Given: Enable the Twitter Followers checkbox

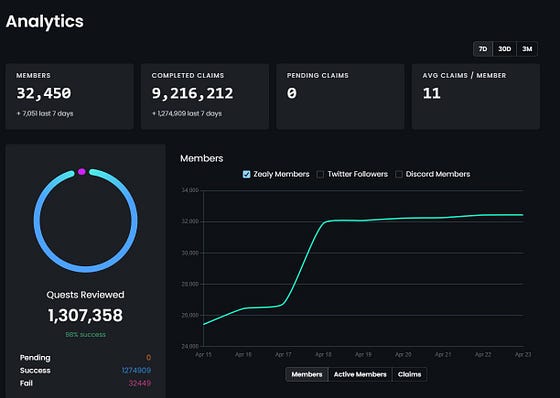Looking at the screenshot, I should pos(320,174).
